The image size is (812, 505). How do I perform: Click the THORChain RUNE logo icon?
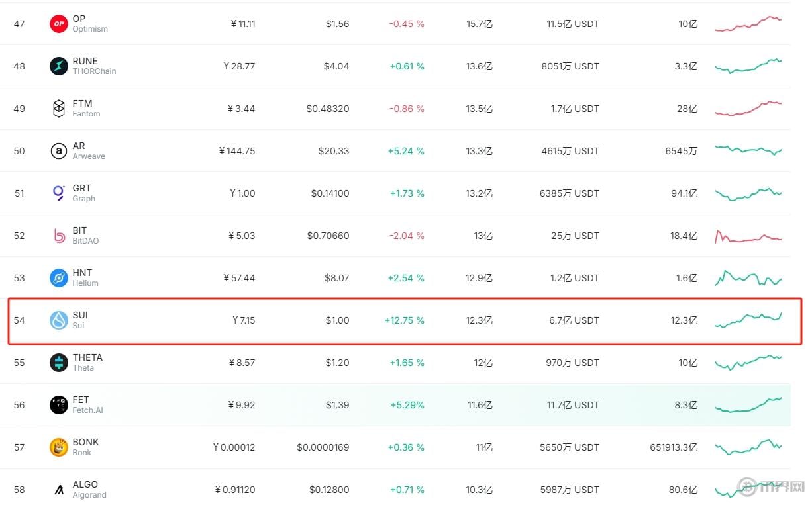pos(59,66)
